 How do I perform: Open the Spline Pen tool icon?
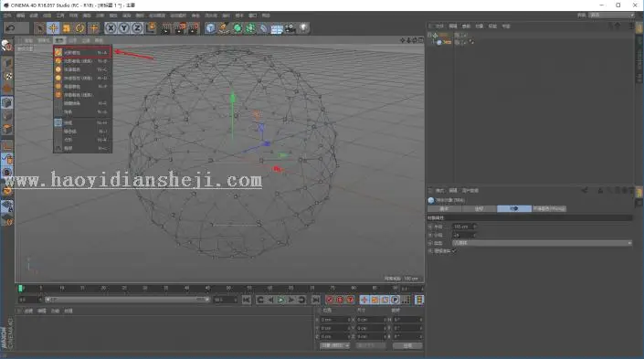(x=224, y=28)
